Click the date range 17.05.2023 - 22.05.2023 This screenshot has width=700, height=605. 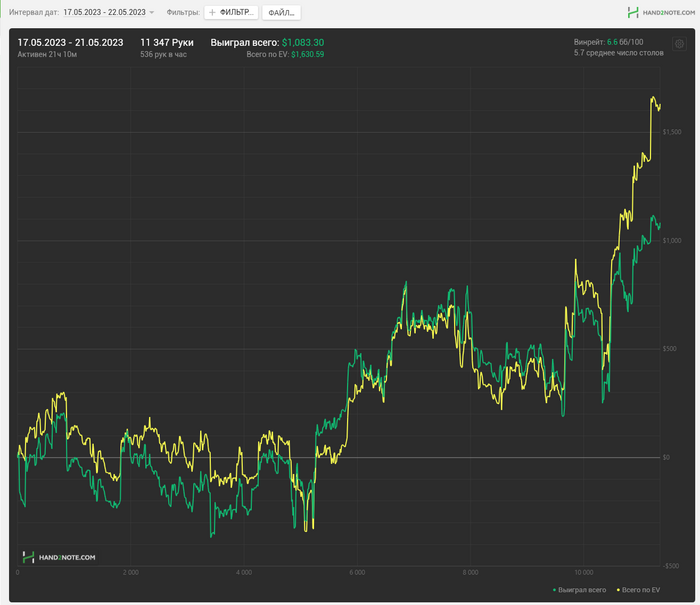click(x=104, y=13)
